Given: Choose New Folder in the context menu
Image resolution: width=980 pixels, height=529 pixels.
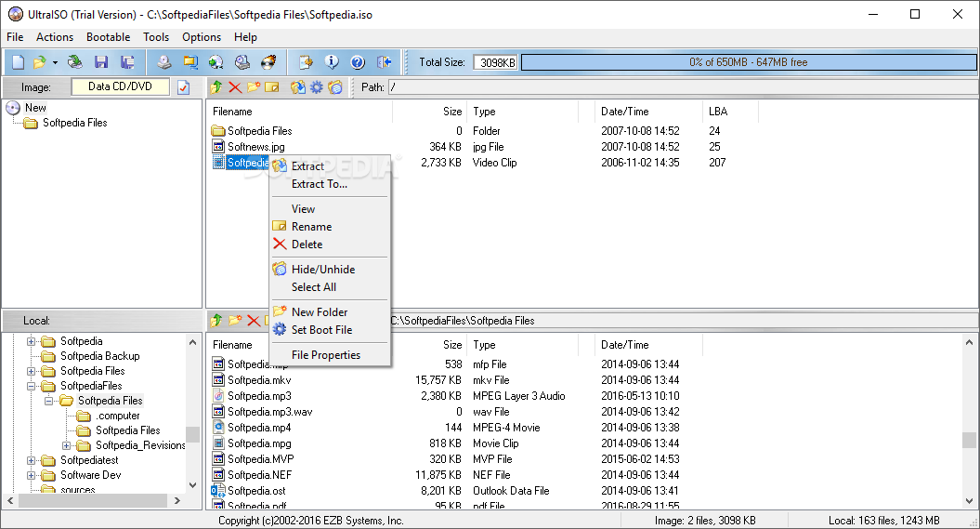Looking at the screenshot, I should pyautogui.click(x=330, y=312).
